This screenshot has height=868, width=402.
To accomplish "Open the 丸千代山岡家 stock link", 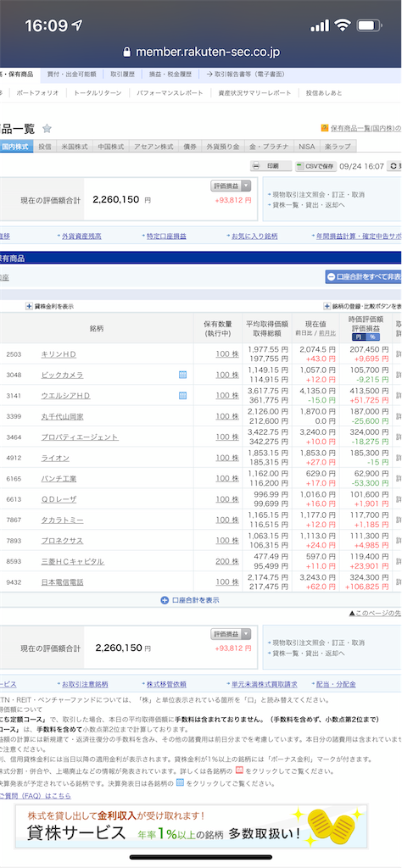I will click(62, 416).
